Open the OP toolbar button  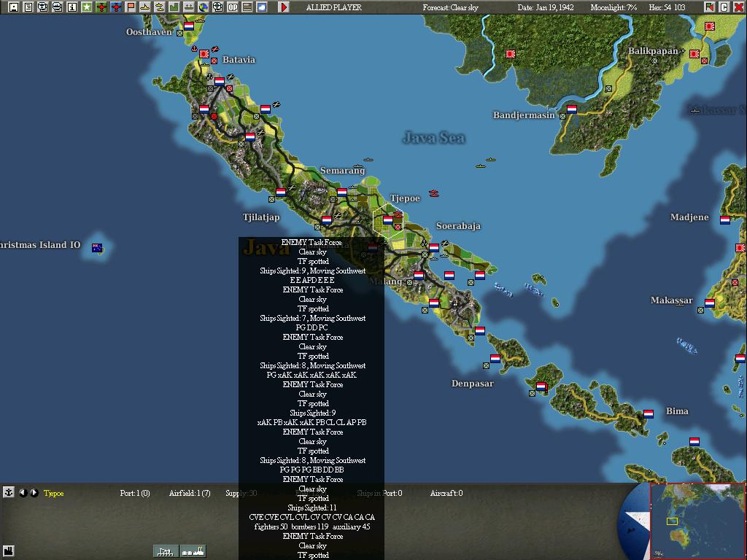pos(232,7)
